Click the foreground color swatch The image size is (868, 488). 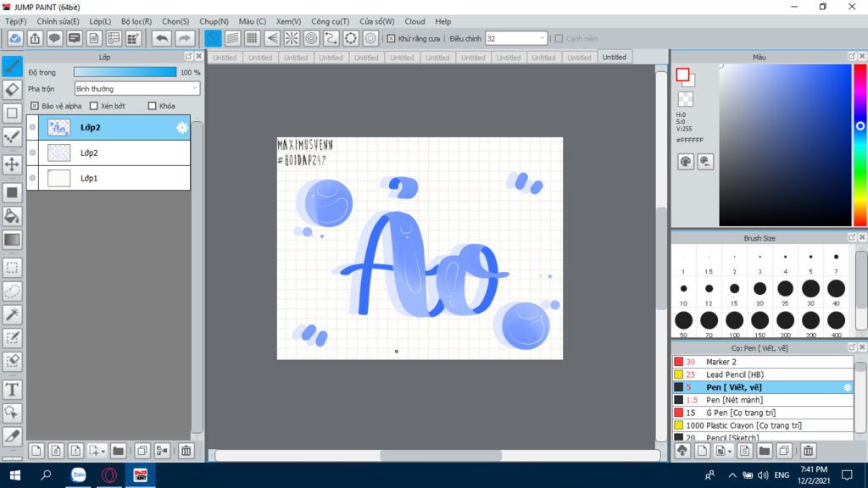(682, 75)
